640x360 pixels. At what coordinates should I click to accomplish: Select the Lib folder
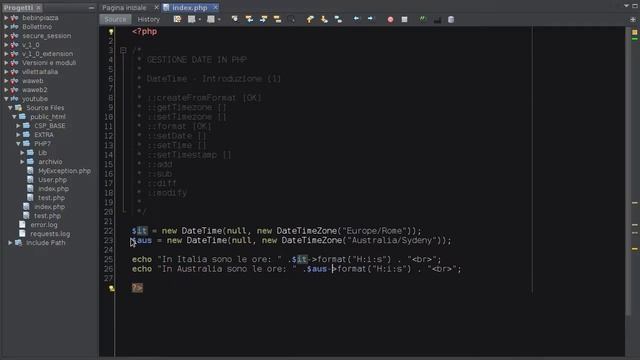click(42, 153)
